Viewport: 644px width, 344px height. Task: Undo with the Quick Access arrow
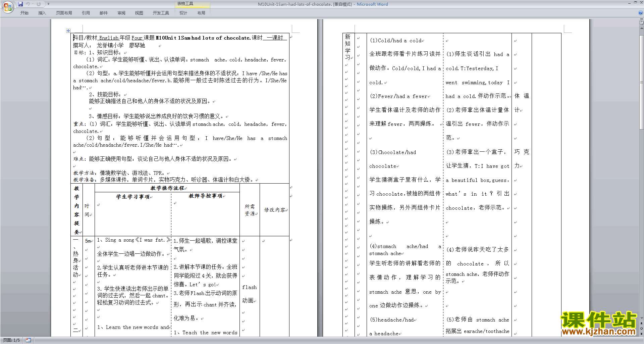pyautogui.click(x=28, y=4)
